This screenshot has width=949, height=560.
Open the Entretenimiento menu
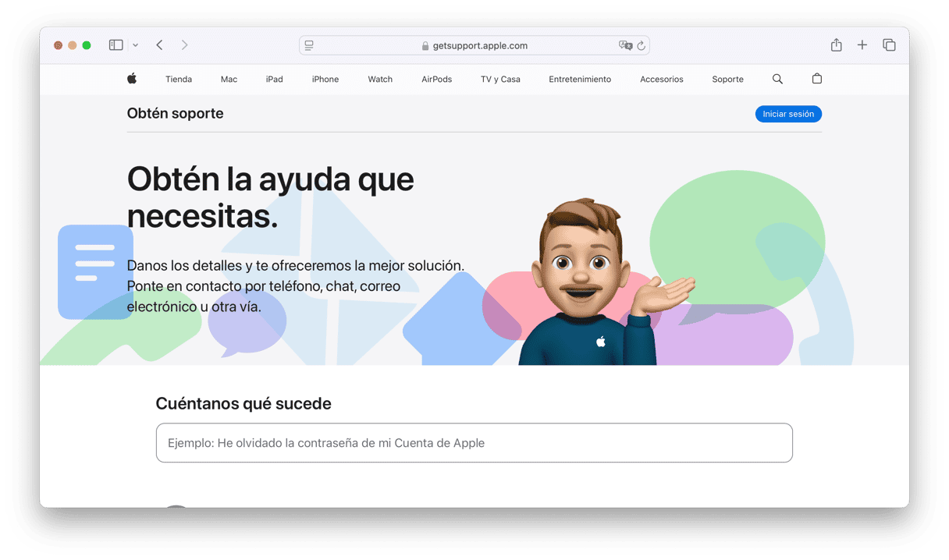(x=580, y=79)
